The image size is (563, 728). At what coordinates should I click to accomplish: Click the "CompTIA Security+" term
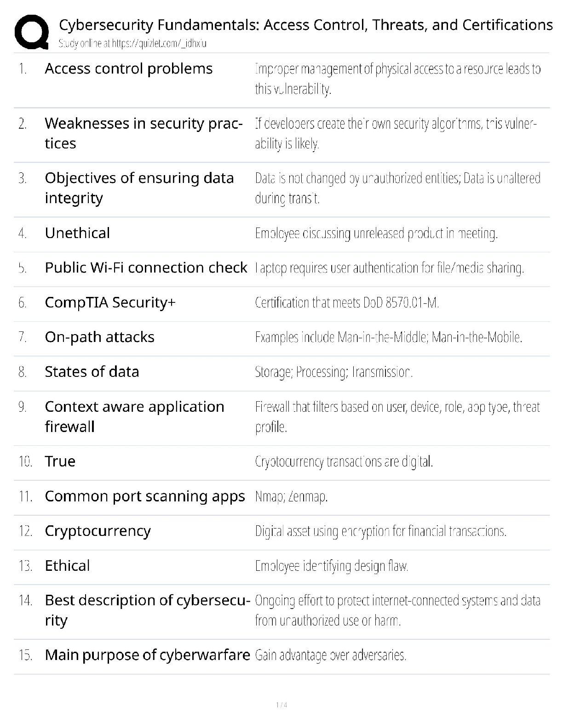point(110,303)
